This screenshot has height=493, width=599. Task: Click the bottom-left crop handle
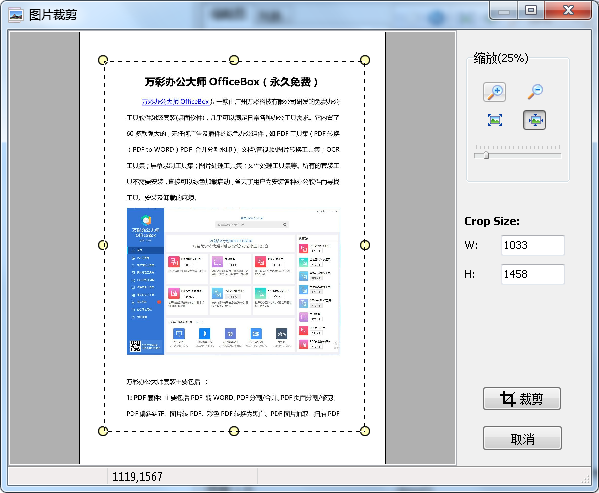[103, 431]
